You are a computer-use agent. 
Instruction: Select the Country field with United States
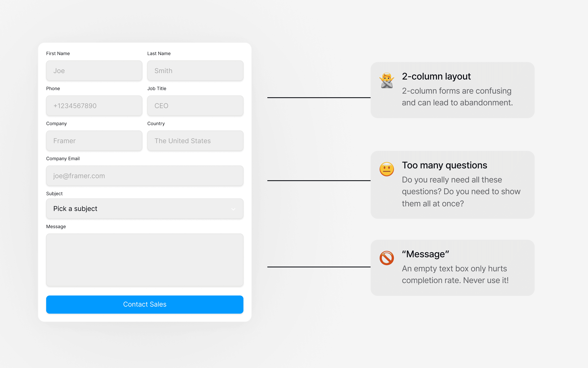click(195, 141)
